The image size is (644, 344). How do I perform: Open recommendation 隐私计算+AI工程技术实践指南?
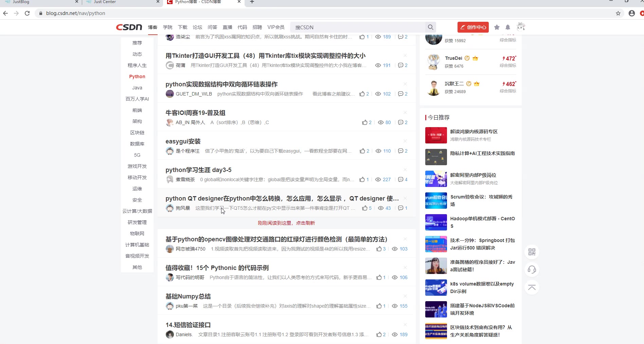[482, 153]
